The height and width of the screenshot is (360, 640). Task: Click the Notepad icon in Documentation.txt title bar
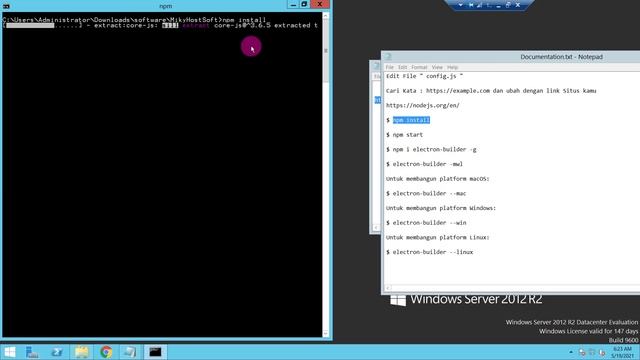pos(388,57)
